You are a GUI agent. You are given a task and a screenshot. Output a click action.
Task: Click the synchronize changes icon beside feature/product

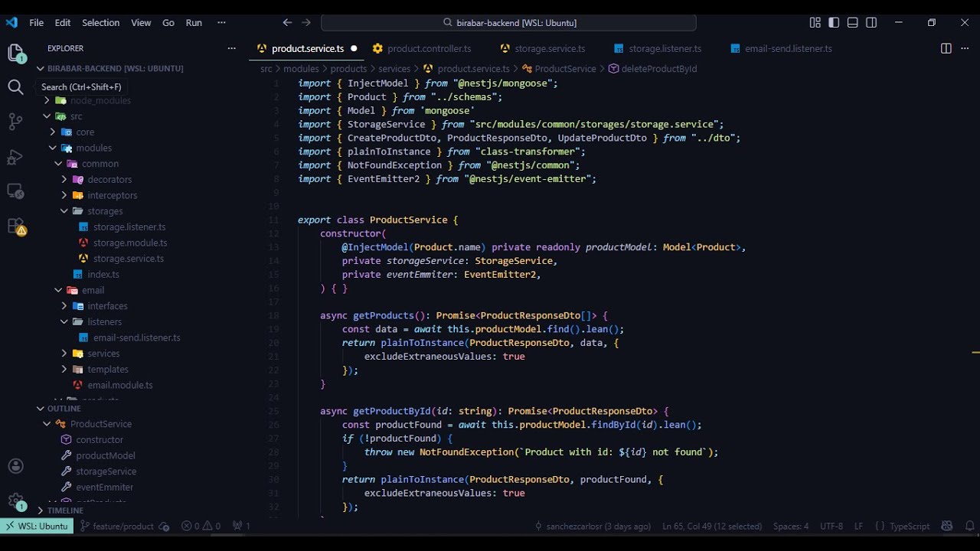(163, 526)
